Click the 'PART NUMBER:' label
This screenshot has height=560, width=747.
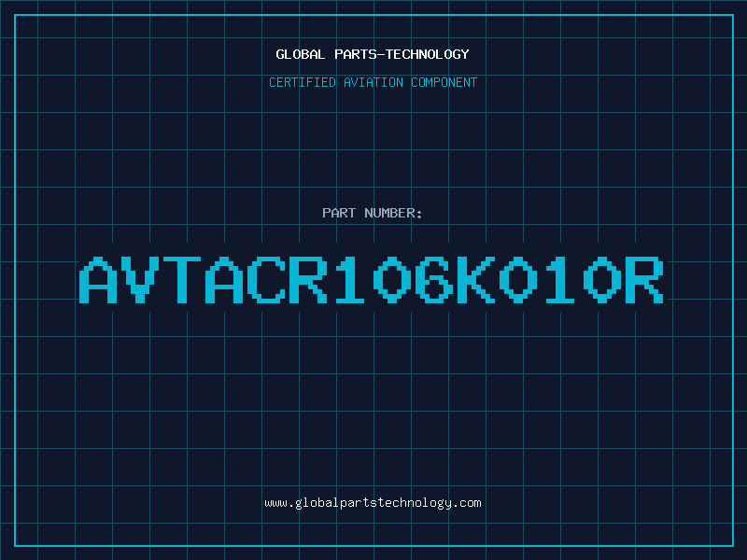click(373, 213)
